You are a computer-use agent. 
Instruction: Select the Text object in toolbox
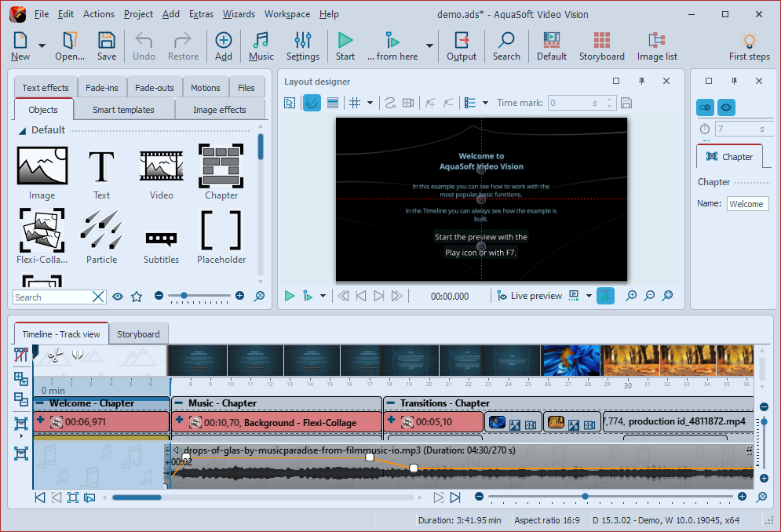click(101, 173)
